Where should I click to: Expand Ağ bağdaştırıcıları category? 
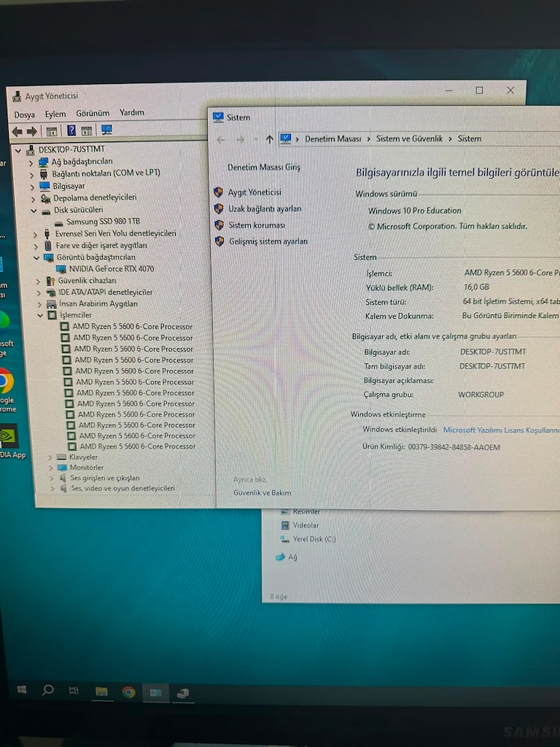click(31, 163)
